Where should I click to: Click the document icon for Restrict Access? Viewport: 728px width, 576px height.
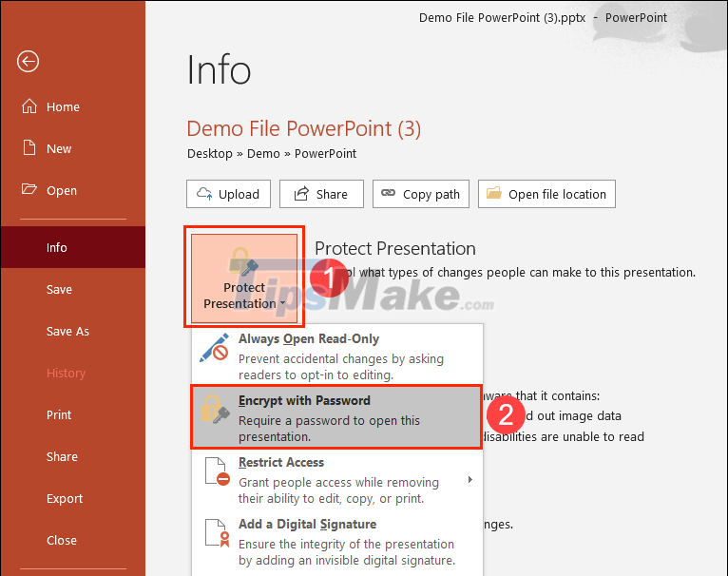coord(218,471)
